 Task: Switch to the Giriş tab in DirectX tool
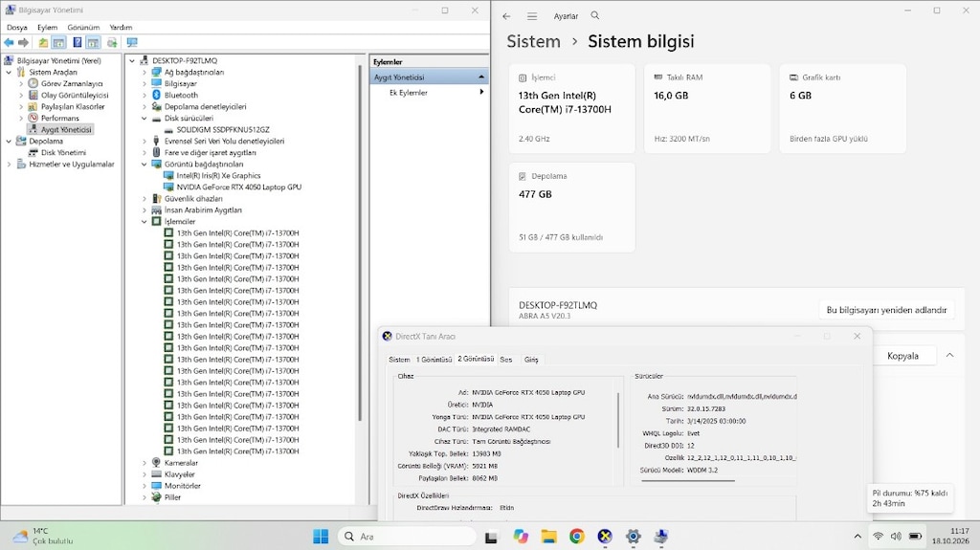click(x=531, y=360)
